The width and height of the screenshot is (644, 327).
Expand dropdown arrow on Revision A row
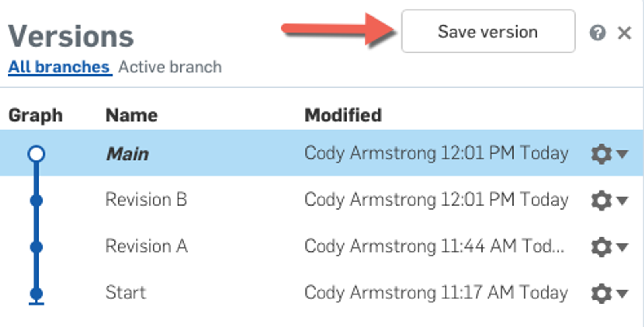(x=622, y=247)
